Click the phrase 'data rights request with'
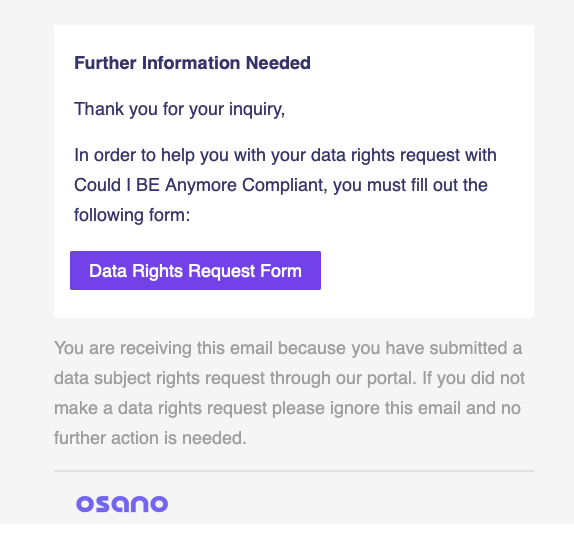Image resolution: width=574 pixels, height=540 pixels. tap(404, 155)
